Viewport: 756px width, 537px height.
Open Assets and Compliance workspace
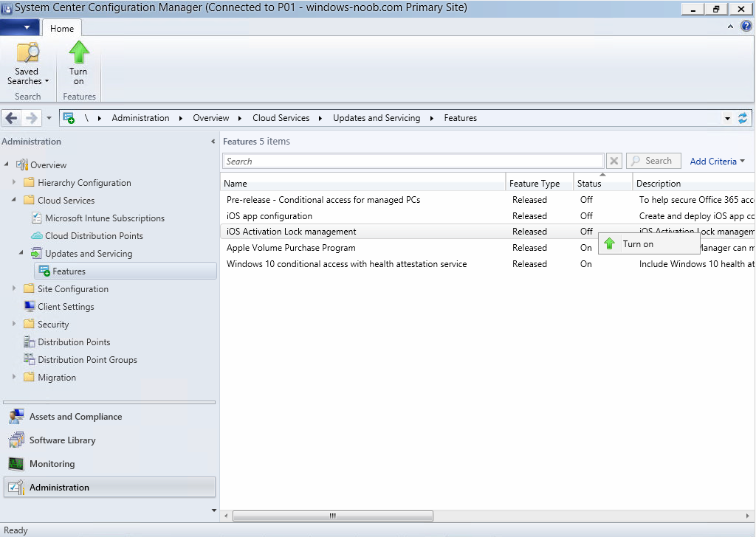tap(109, 417)
